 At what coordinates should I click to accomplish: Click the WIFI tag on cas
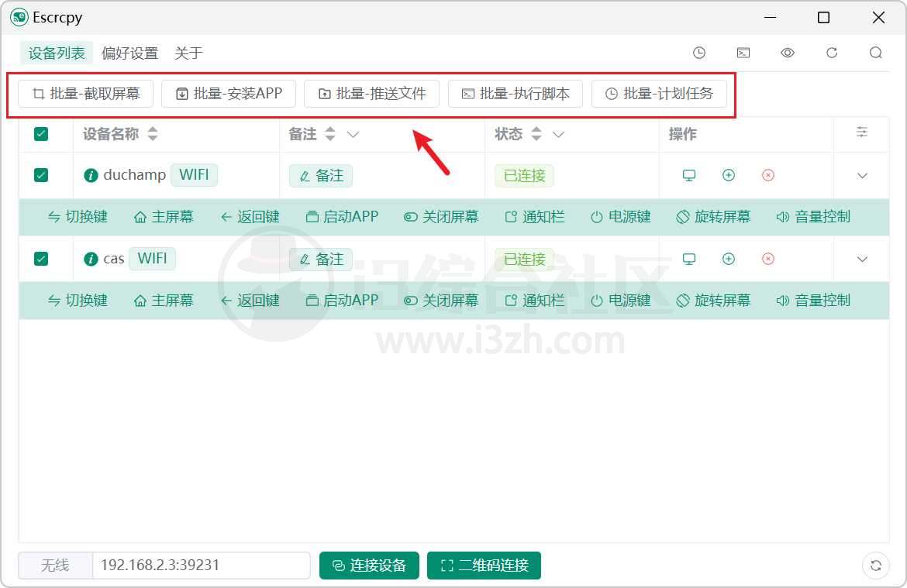click(x=152, y=259)
